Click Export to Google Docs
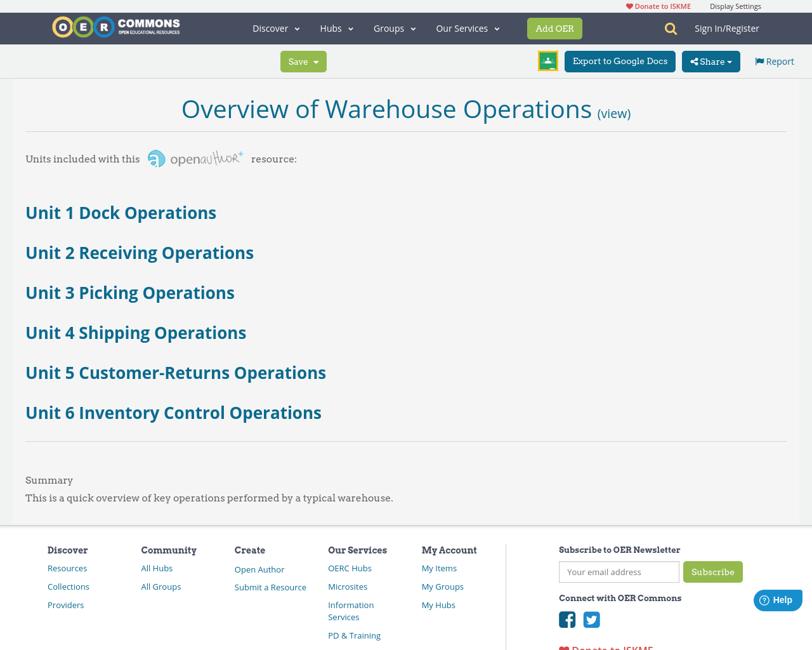812x650 pixels. click(620, 61)
